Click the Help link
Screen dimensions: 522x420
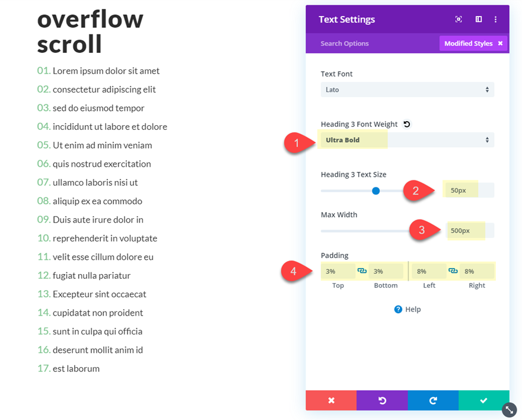(x=408, y=309)
